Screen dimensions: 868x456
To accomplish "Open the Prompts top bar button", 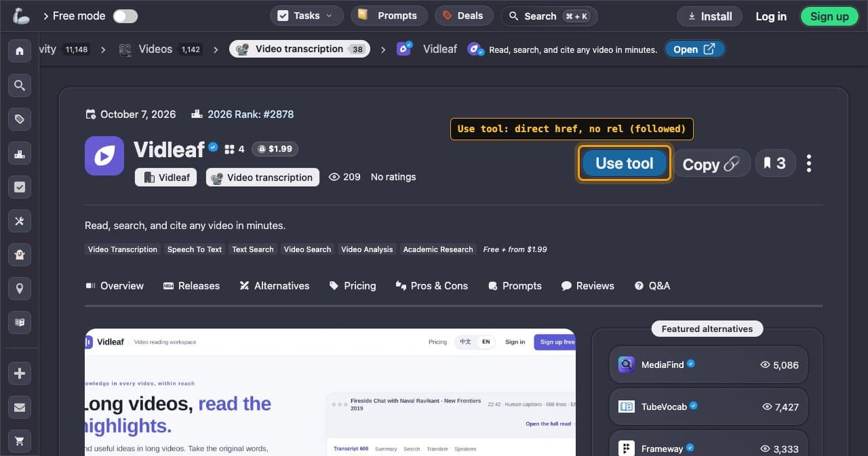I will [389, 16].
